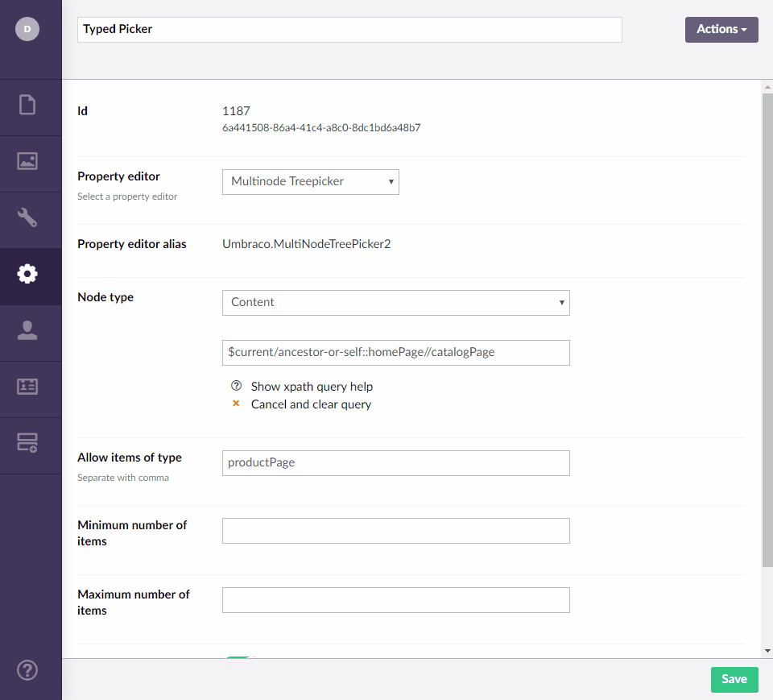Image resolution: width=773 pixels, height=700 pixels.
Task: Click the Save button
Action: pyautogui.click(x=734, y=679)
